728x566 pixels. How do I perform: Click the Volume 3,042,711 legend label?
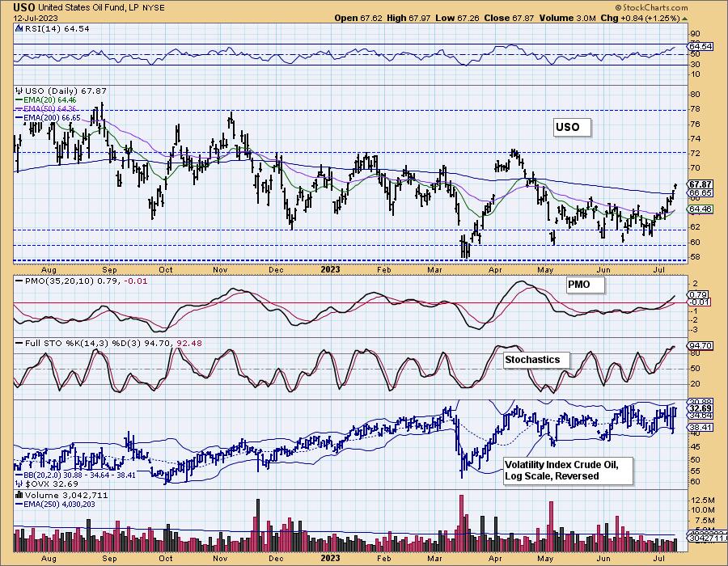(66, 495)
